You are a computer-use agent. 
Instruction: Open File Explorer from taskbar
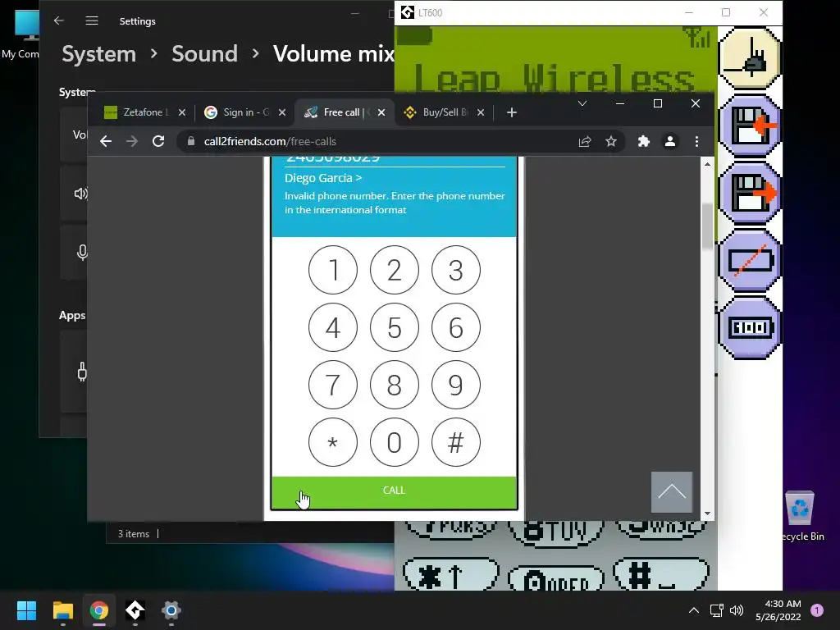[62, 610]
